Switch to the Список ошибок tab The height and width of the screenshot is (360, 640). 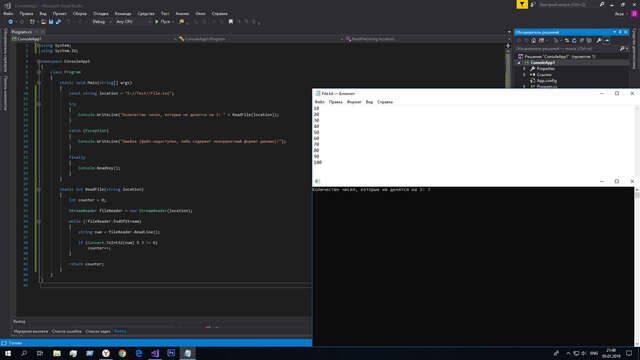click(67, 331)
